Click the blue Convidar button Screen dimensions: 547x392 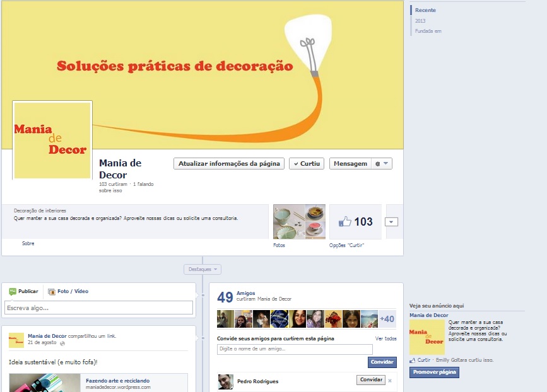tap(382, 362)
